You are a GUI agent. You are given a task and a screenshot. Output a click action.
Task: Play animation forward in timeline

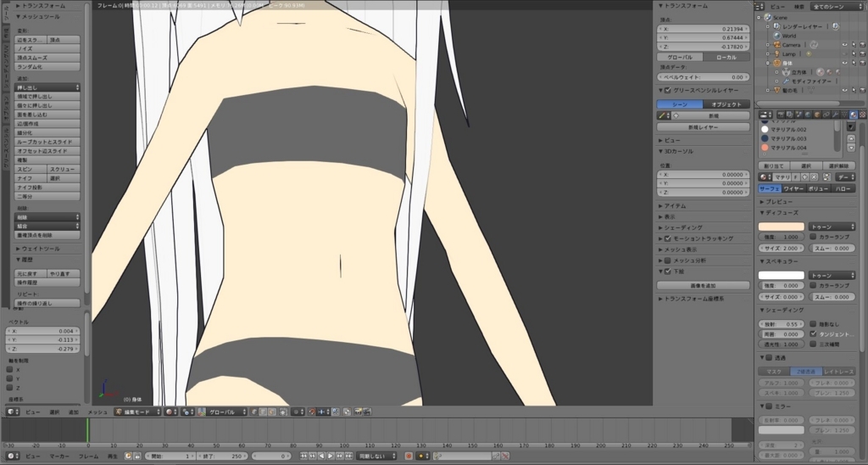331,457
